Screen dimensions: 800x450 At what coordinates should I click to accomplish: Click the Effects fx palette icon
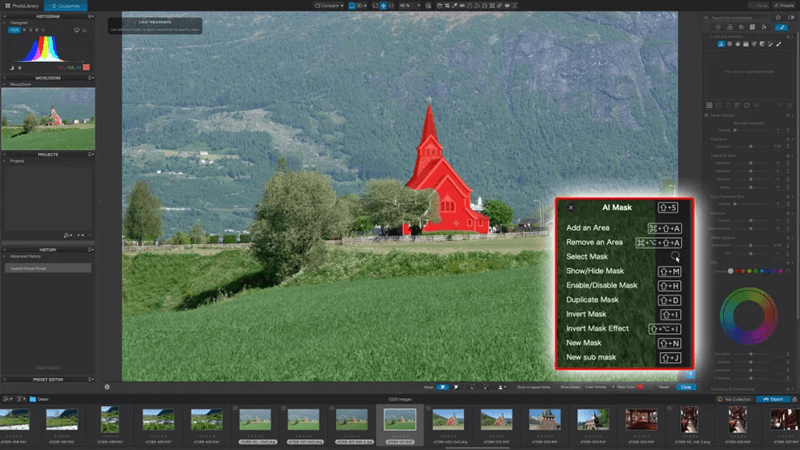[x=764, y=27]
